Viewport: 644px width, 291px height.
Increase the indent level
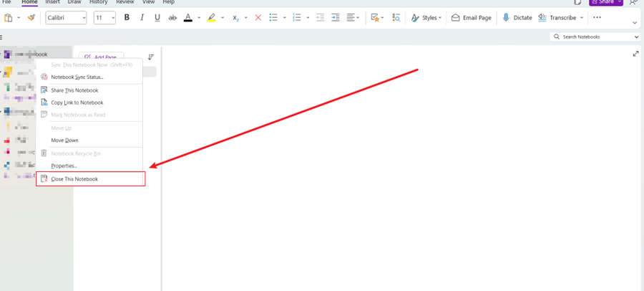pyautogui.click(x=336, y=18)
